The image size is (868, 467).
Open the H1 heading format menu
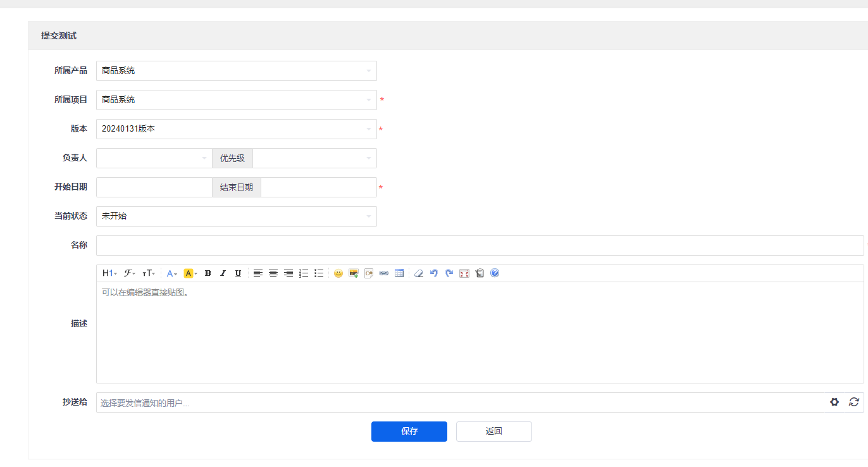(x=109, y=273)
